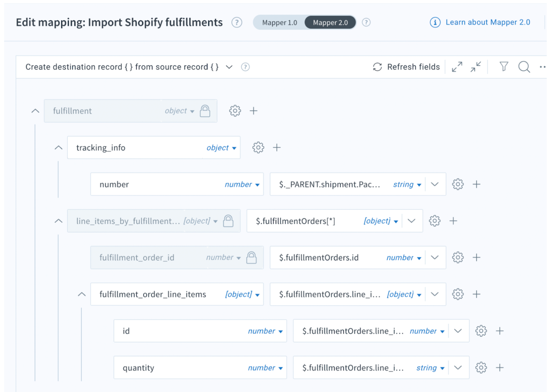
Task: Add field next to tracking number row
Action: click(x=476, y=184)
